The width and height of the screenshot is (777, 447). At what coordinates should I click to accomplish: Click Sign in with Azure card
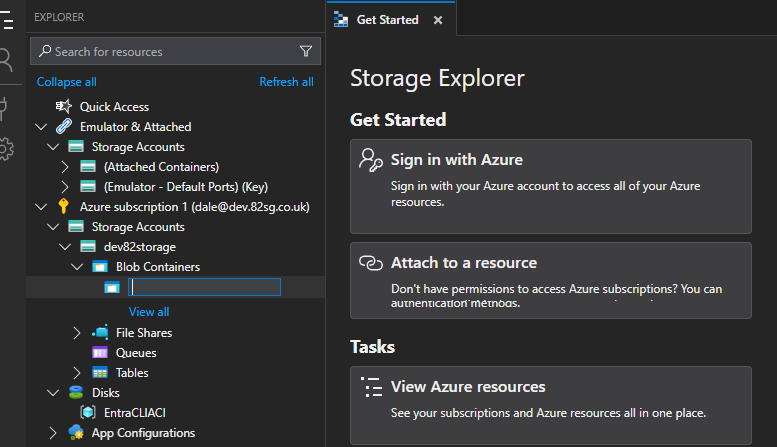click(550, 186)
